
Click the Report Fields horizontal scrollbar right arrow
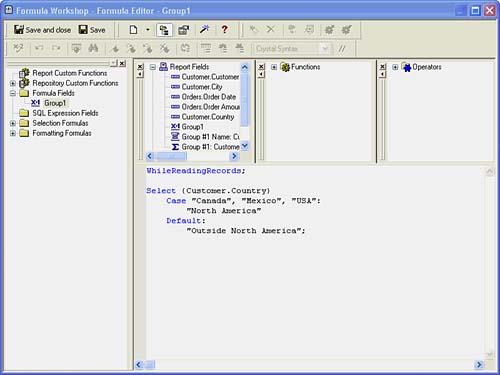click(x=234, y=156)
